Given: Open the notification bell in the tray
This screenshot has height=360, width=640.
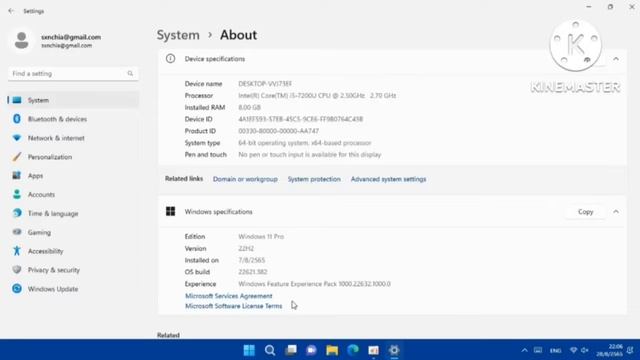Looking at the screenshot, I should pyautogui.click(x=630, y=350).
